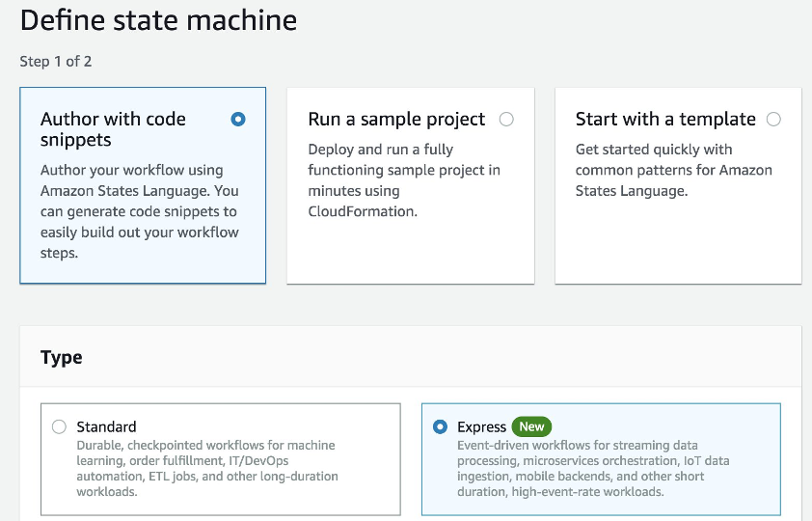Image resolution: width=812 pixels, height=521 pixels.
Task: Click the Express event-driven workflows description text
Action: [592, 468]
